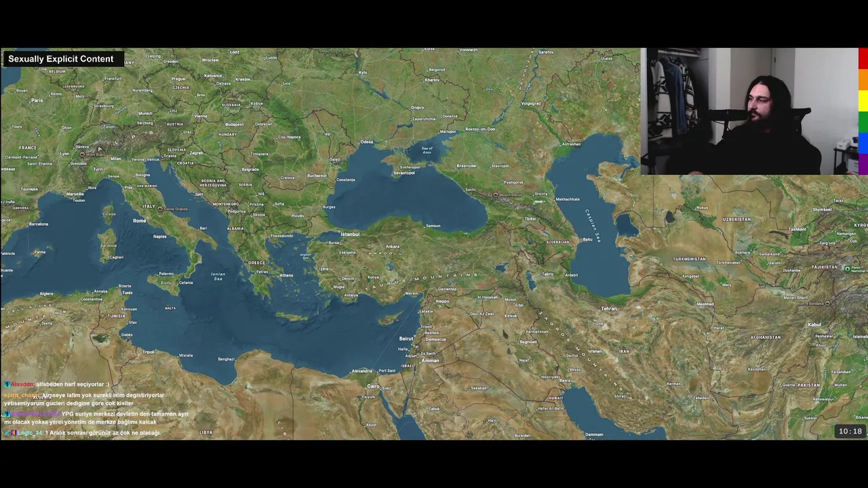Click the Tabriz city label

pos(547,274)
